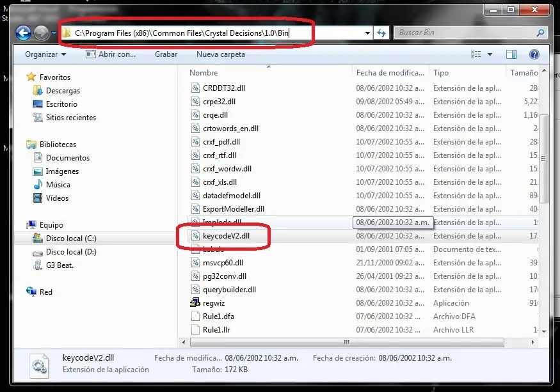This screenshot has width=560, height=392.
Task: Click the msvcp60.dll file icon
Action: pos(195,263)
